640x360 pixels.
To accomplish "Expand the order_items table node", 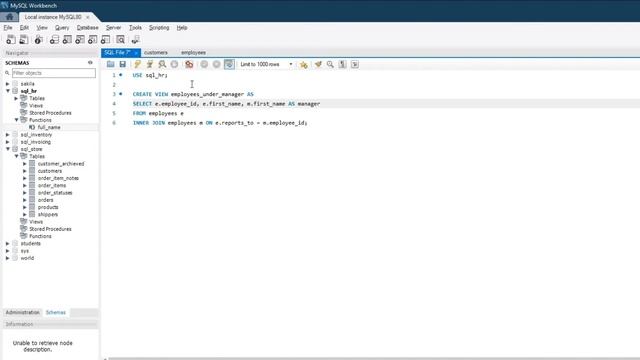I will coord(24,185).
